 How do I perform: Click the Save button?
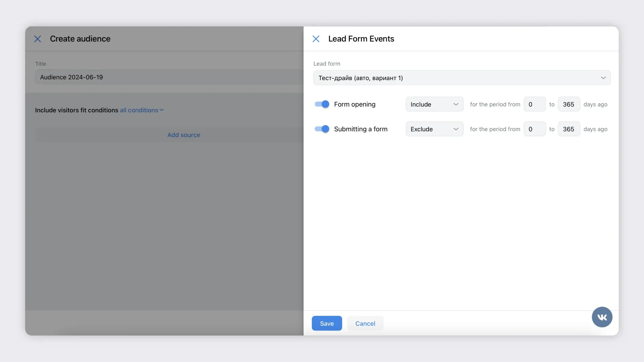[x=327, y=323]
